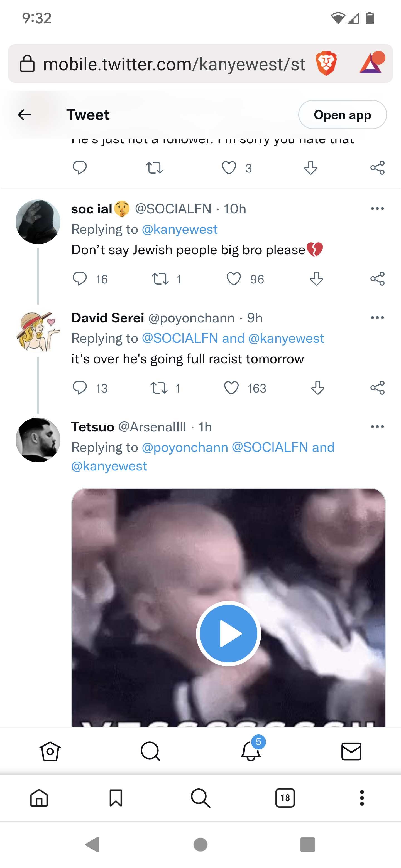Tap the browser address bar URL
The width and height of the screenshot is (401, 868).
click(174, 64)
